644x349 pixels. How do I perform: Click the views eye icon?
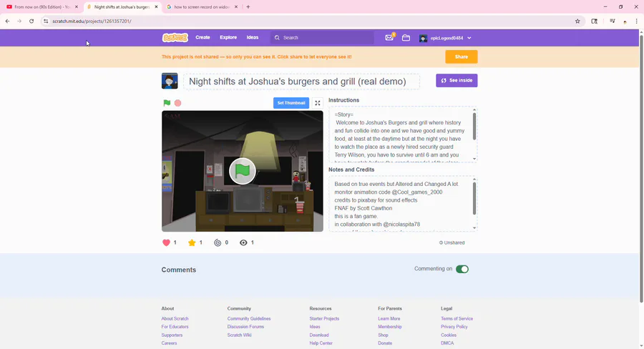243,242
